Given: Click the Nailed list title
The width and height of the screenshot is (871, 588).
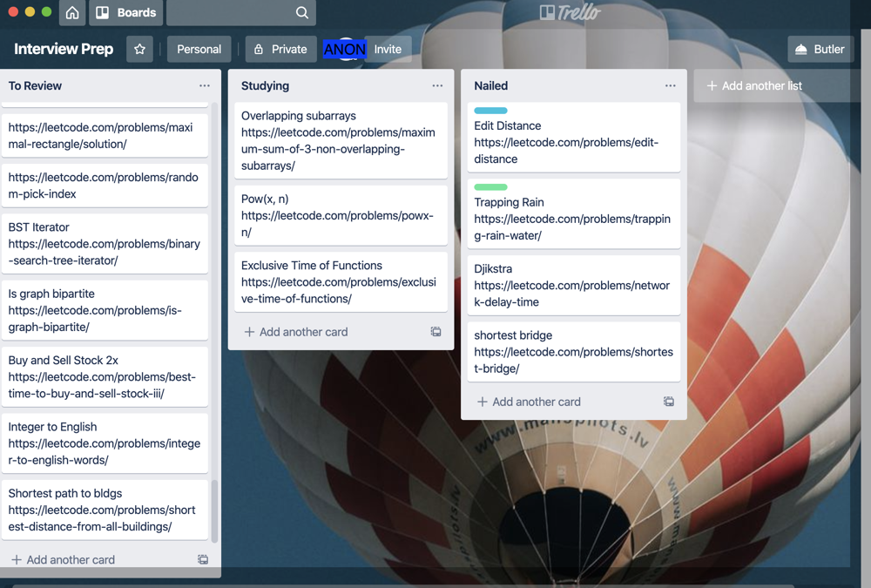Looking at the screenshot, I should click(491, 85).
